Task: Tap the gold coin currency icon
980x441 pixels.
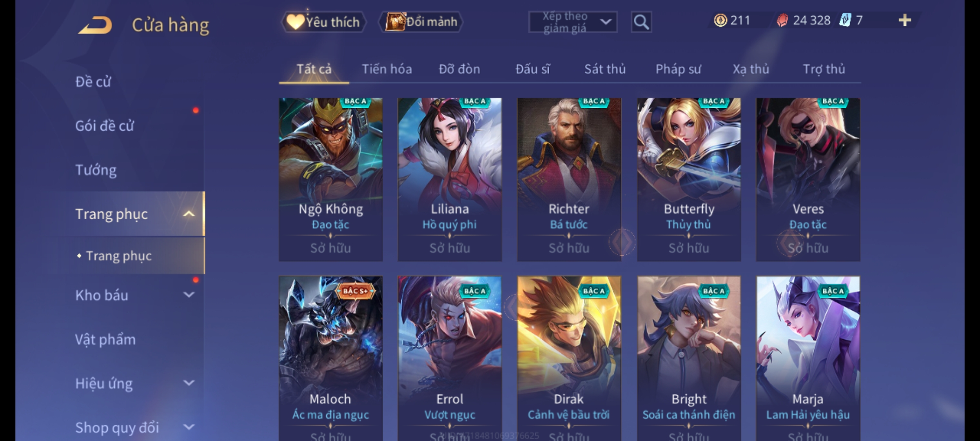Action: tap(720, 20)
